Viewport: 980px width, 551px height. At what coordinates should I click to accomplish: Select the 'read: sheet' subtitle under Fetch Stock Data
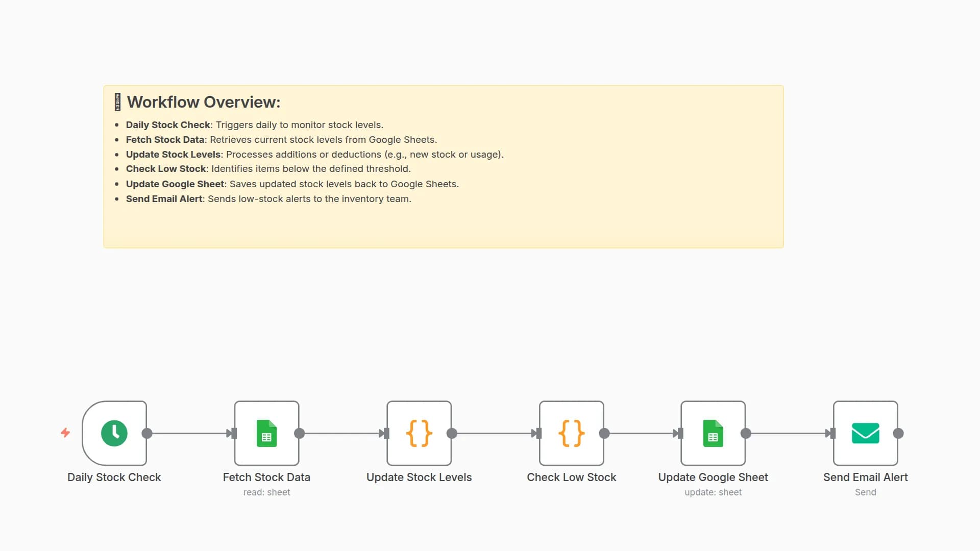(266, 492)
